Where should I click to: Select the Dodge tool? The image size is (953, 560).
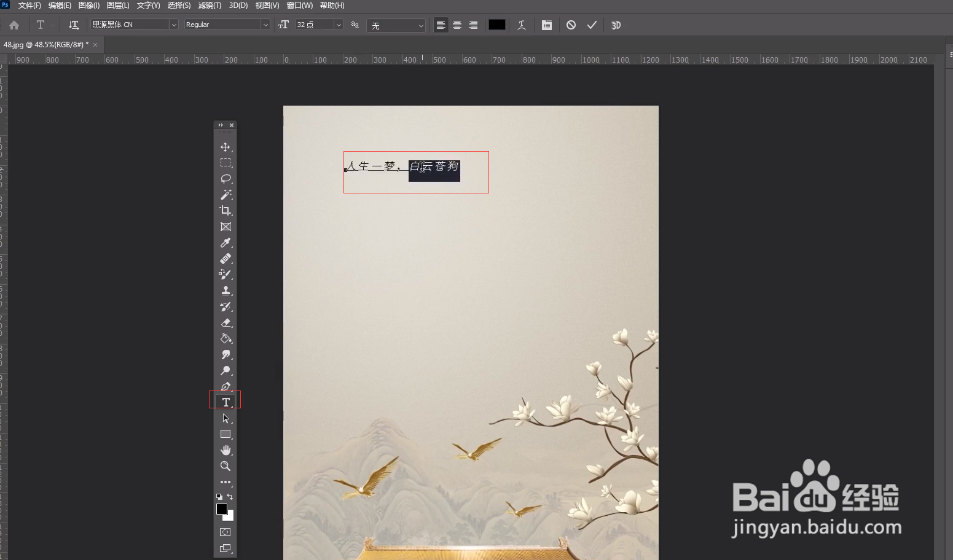pos(226,370)
